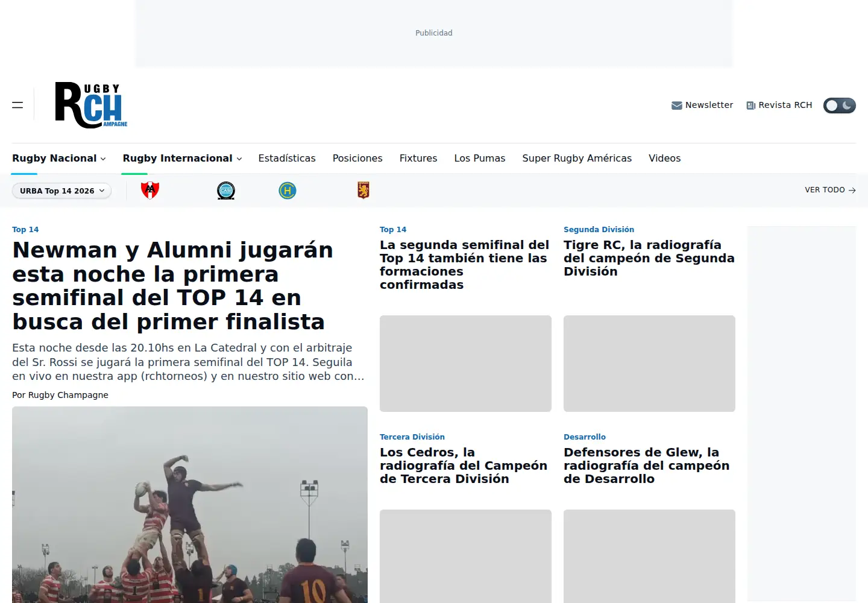Open Defensores de Glew article

pyautogui.click(x=646, y=466)
